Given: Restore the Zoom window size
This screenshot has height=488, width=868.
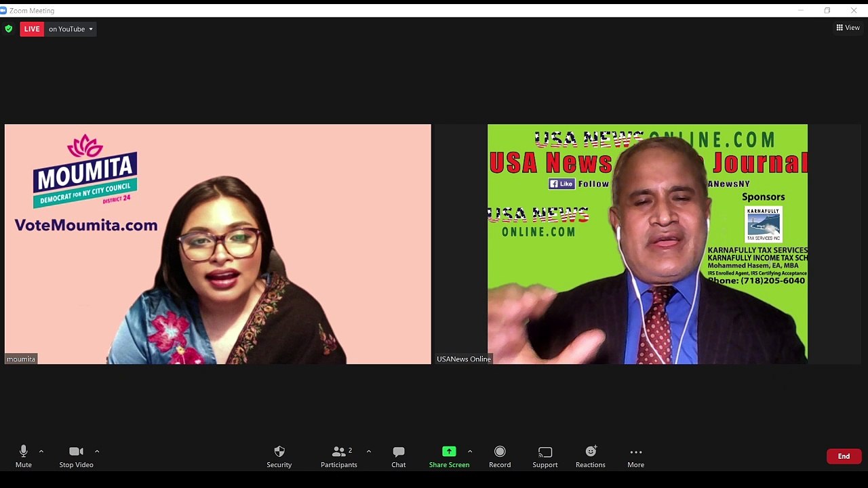Looking at the screenshot, I should pyautogui.click(x=827, y=10).
